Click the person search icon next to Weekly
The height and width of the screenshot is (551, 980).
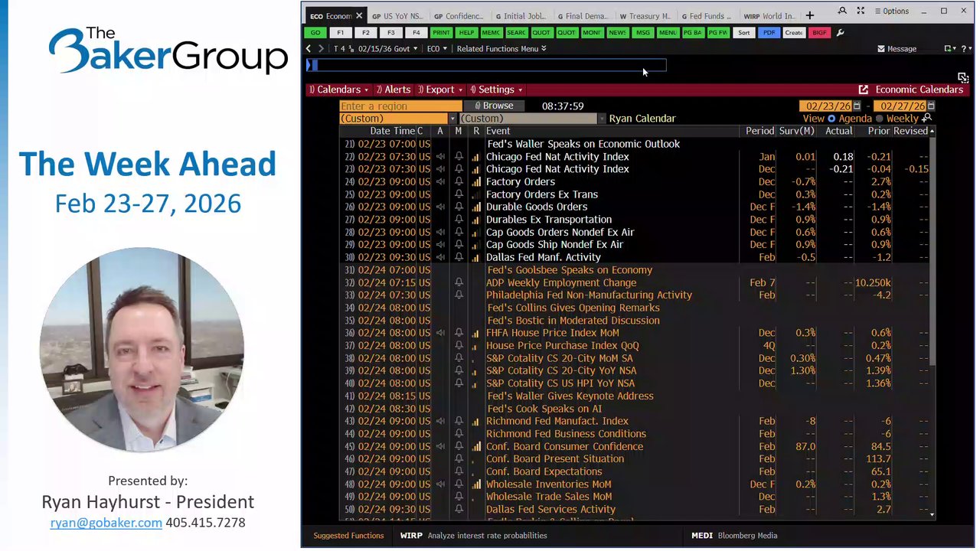point(927,119)
